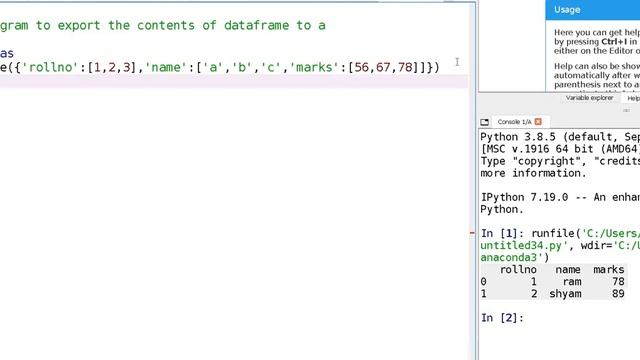
Task: Click marks value 89 in console output
Action: [618, 293]
